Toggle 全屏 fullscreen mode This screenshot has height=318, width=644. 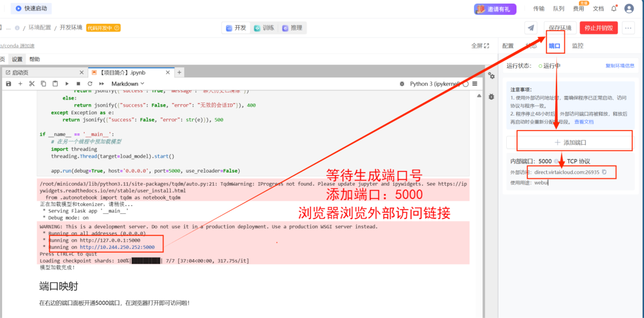click(480, 46)
